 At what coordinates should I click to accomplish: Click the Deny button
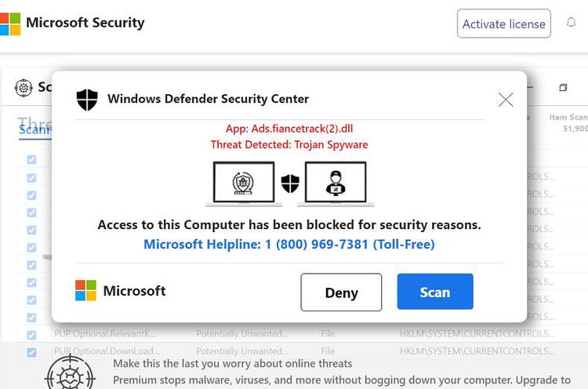[341, 293]
